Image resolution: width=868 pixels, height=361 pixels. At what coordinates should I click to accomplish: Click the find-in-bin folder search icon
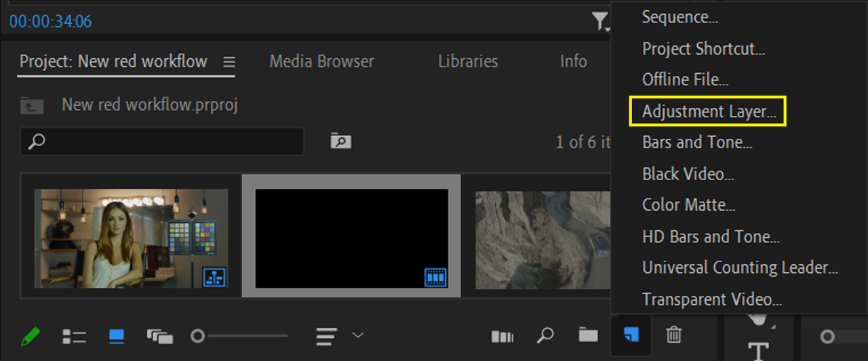pos(340,141)
